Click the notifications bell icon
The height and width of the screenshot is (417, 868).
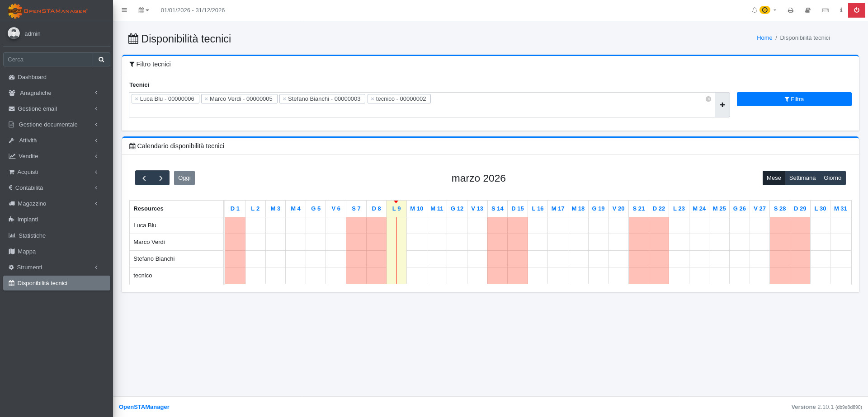754,10
